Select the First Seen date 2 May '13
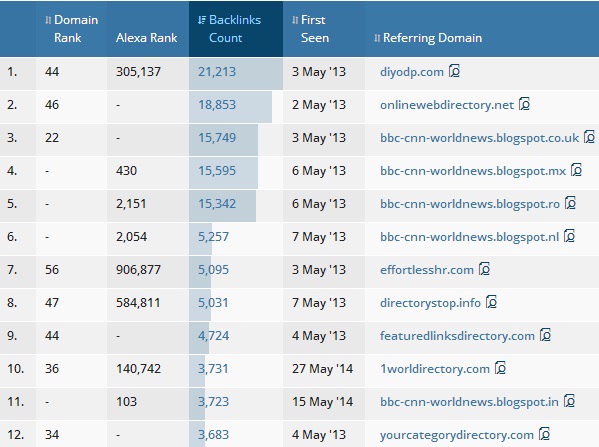 319,105
